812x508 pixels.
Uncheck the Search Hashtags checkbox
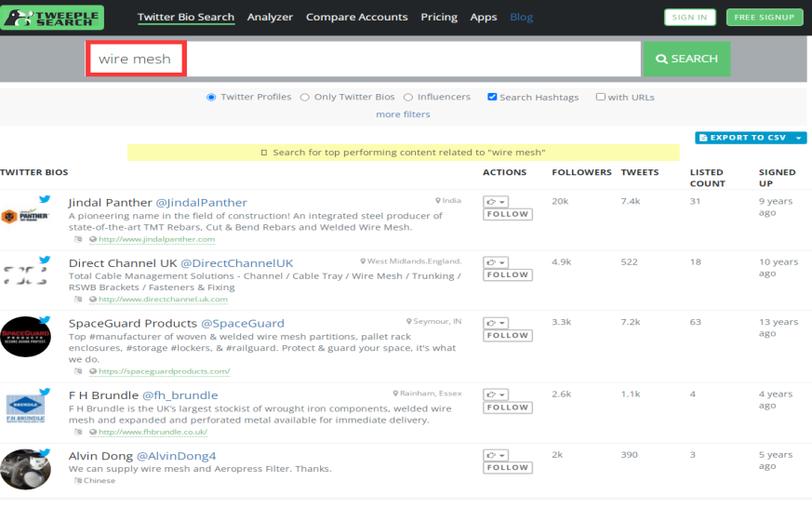coord(492,97)
